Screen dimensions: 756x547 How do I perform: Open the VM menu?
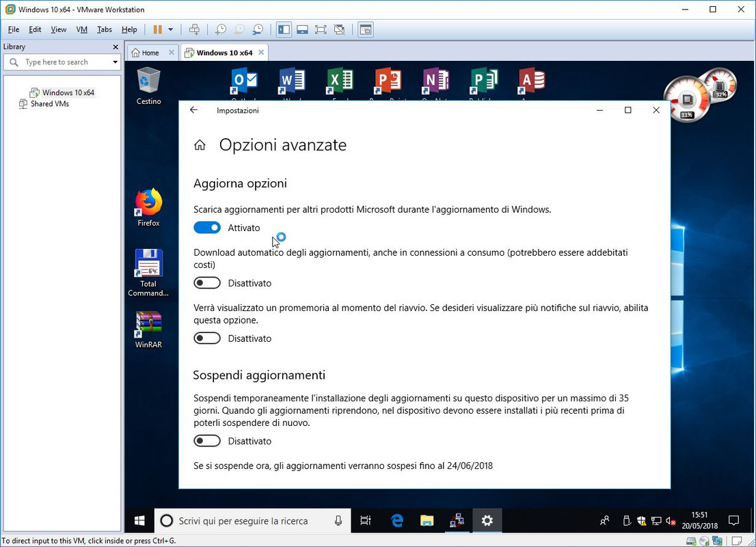[x=81, y=29]
